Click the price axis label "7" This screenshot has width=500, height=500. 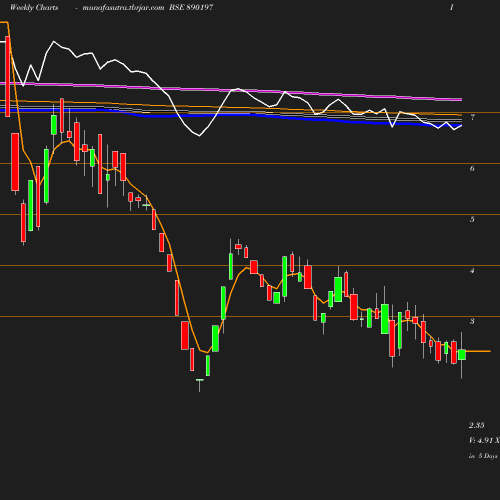[472, 117]
